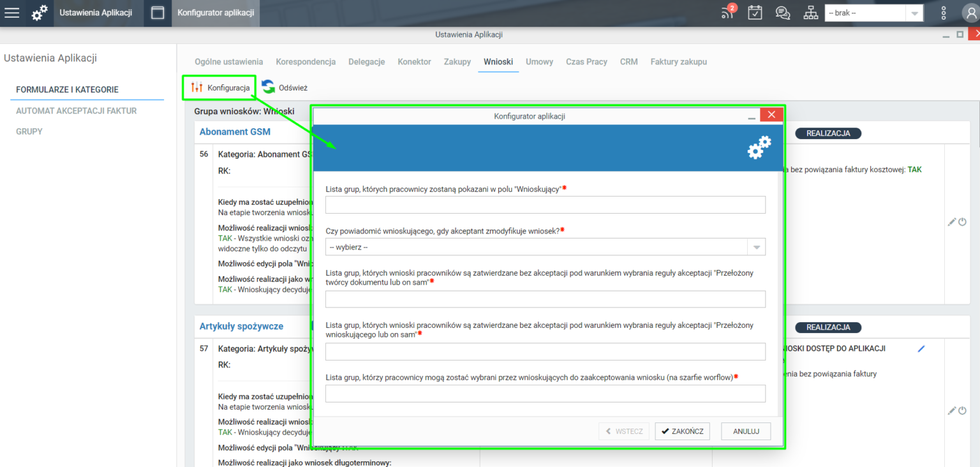Open the calendar tasks icon
Screen dimensions: 980x467
755,13
